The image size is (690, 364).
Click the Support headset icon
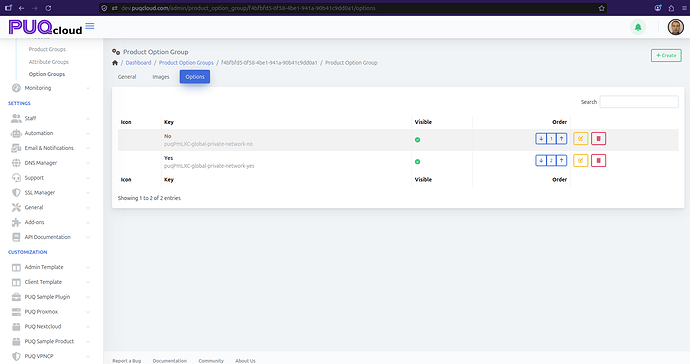[16, 178]
